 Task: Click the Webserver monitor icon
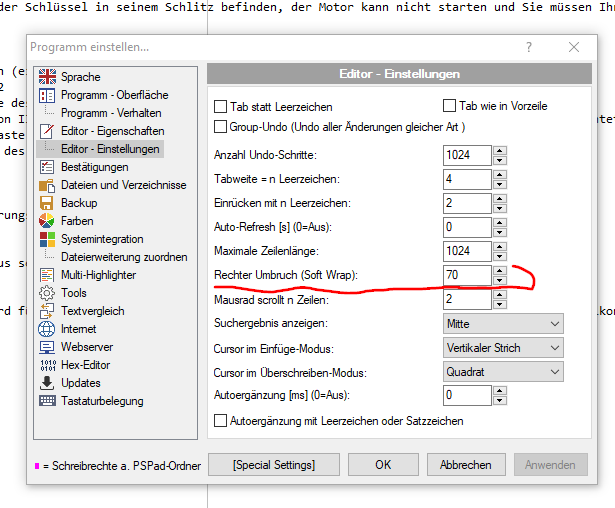point(47,347)
